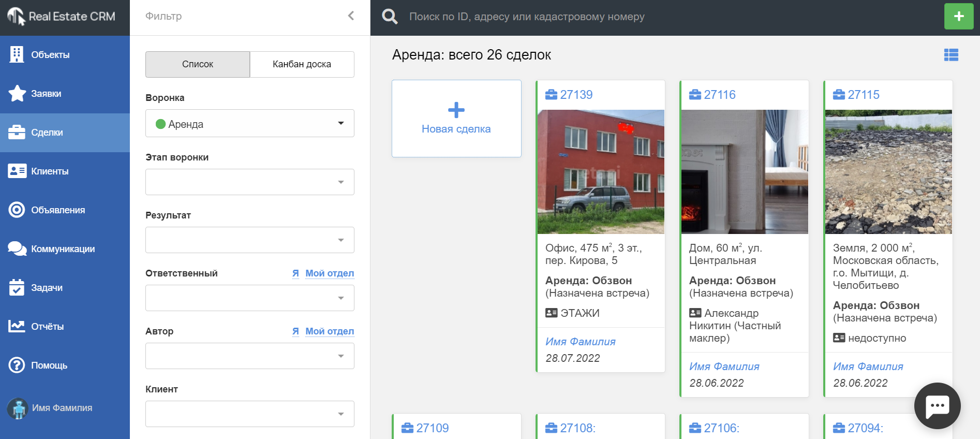Viewport: 980px width, 439px height.
Task: Open deal number 27116 link
Action: tap(720, 95)
